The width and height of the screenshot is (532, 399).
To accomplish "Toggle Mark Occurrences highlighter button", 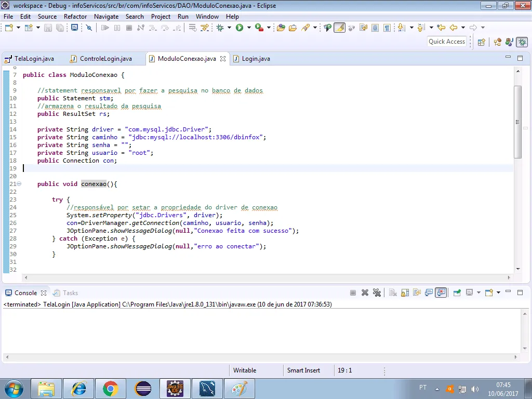I will pyautogui.click(x=339, y=28).
